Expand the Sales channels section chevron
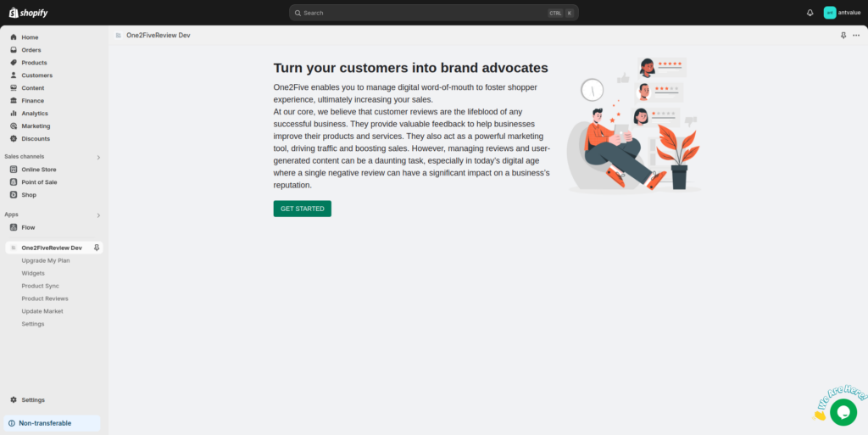This screenshot has width=868, height=435. 98,157
